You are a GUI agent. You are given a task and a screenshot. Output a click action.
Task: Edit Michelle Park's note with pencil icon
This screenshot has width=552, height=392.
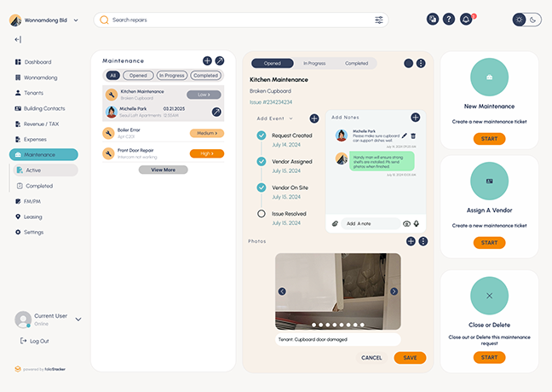pos(404,135)
